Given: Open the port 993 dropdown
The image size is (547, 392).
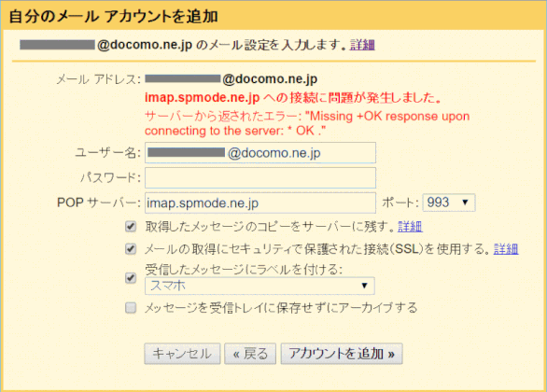Looking at the screenshot, I should 449,203.
